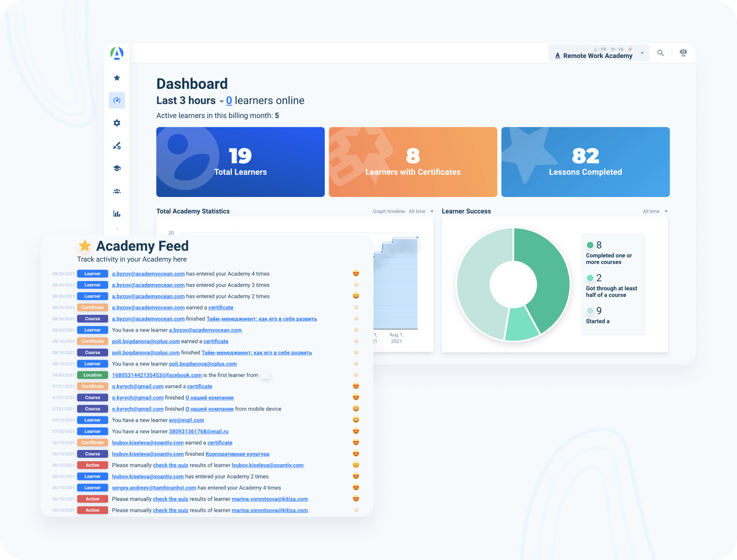Click the 0 learners online link
This screenshot has width=737, height=560.
tap(229, 101)
